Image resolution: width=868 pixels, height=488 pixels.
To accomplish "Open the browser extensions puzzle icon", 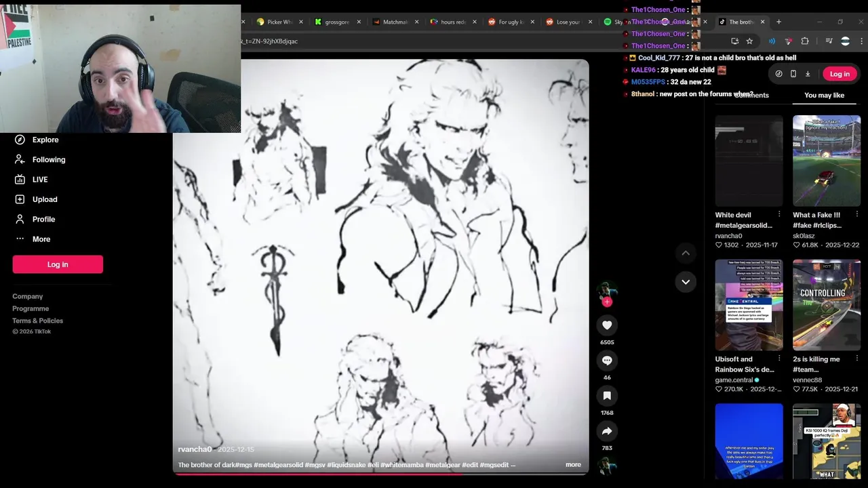I will click(805, 41).
